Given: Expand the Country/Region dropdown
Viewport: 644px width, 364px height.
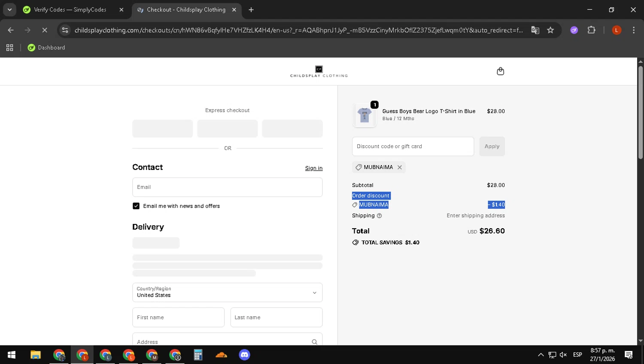Looking at the screenshot, I should [227, 293].
